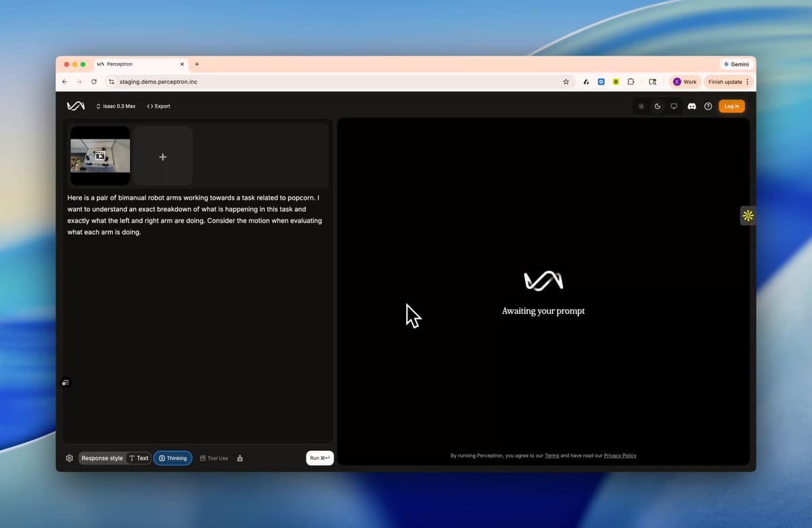
Task: Switch to dark theme with the moon icon
Action: click(x=657, y=106)
